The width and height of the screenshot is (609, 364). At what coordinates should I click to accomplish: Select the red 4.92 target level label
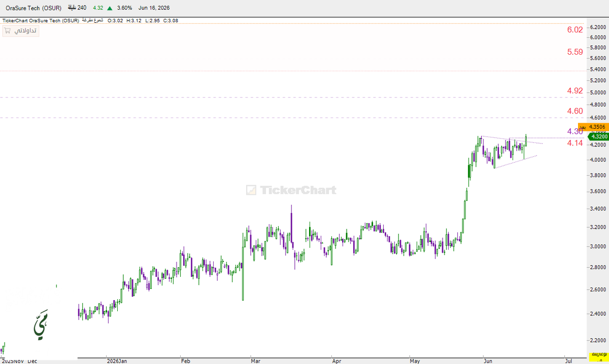(575, 91)
